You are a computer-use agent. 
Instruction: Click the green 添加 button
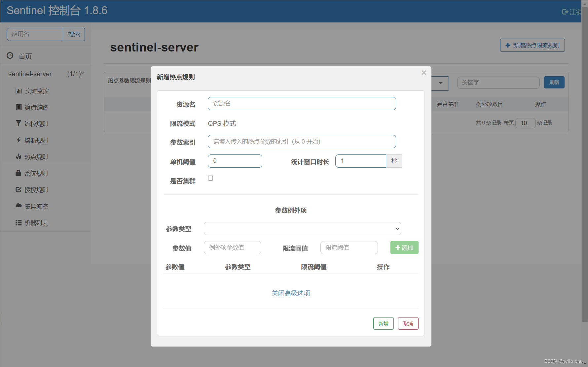click(404, 248)
